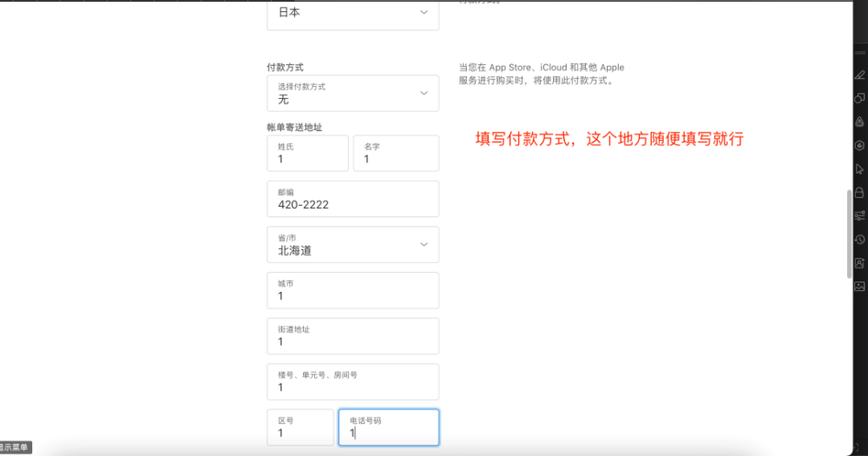Click the 帐单寄送地址 heading text
868x456 pixels.
(x=294, y=127)
